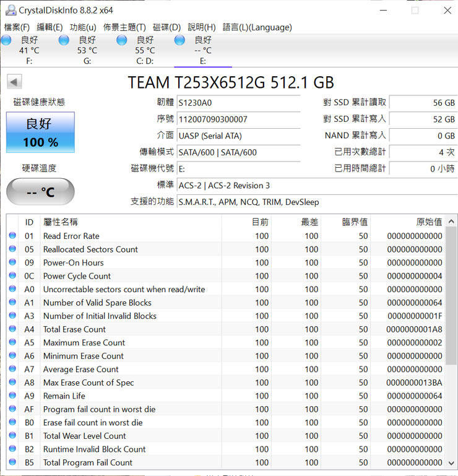Open the 語言(L)(Language) menu
The height and width of the screenshot is (476, 458).
[x=257, y=27]
